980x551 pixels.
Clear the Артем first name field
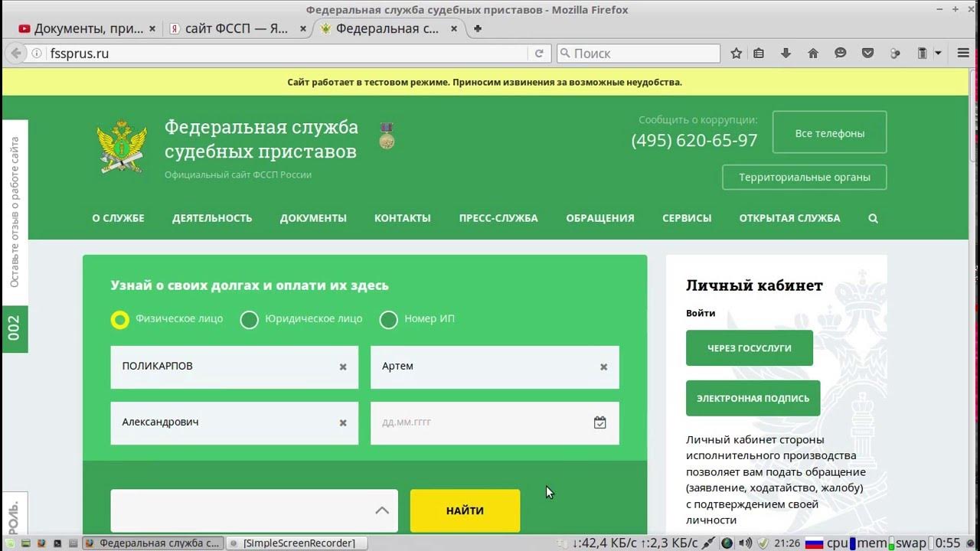(x=603, y=367)
